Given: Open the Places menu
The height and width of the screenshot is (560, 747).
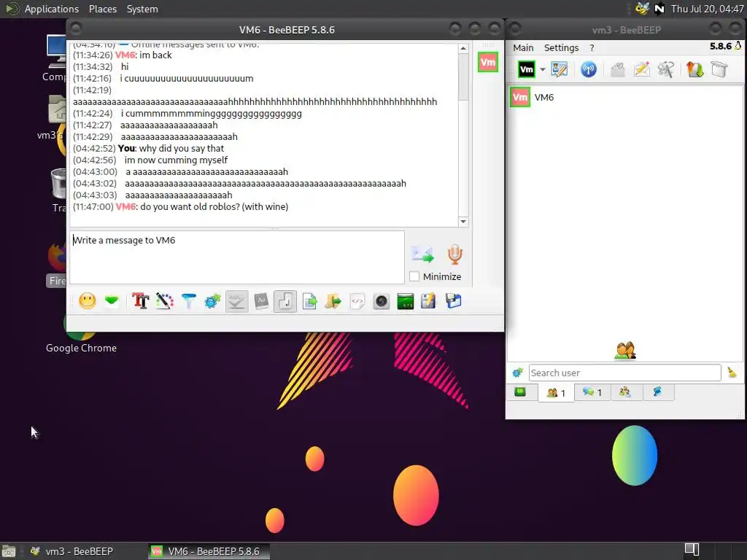Looking at the screenshot, I should click(103, 9).
